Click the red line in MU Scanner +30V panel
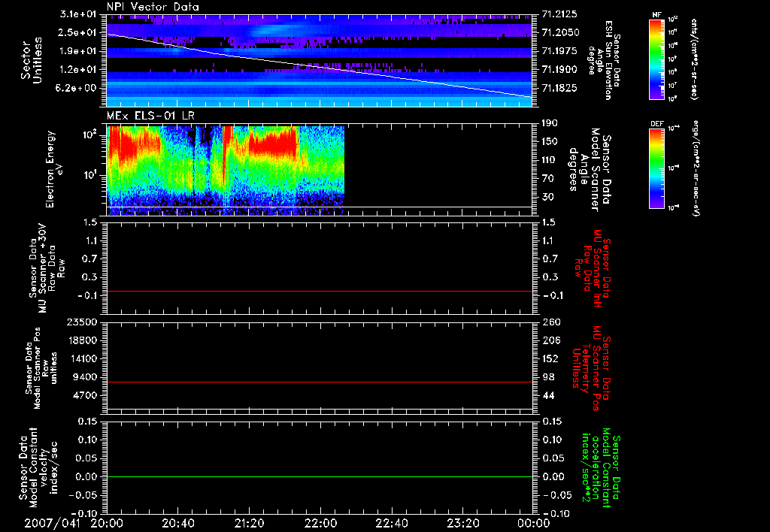 tap(320, 291)
